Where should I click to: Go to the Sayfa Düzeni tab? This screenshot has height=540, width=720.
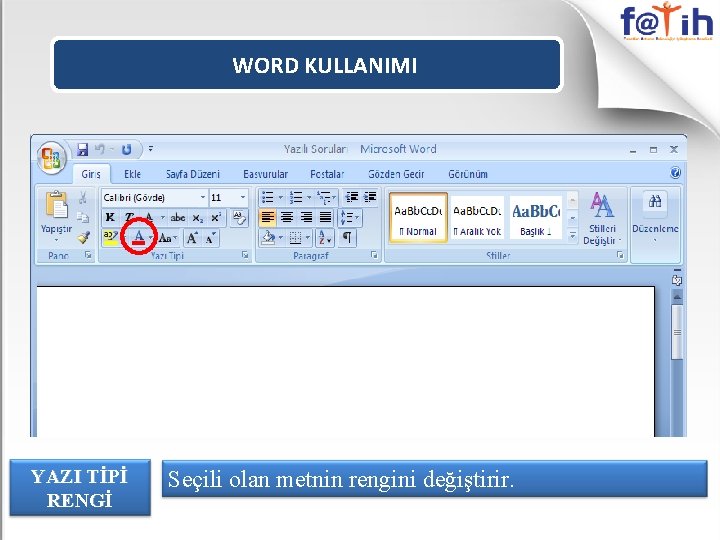click(x=193, y=174)
